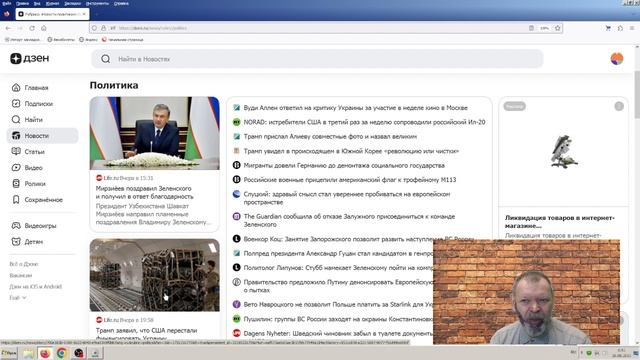The image size is (640, 360).
Task: Open headline Российские военные прицепили американский флаг
Action: (x=349, y=180)
